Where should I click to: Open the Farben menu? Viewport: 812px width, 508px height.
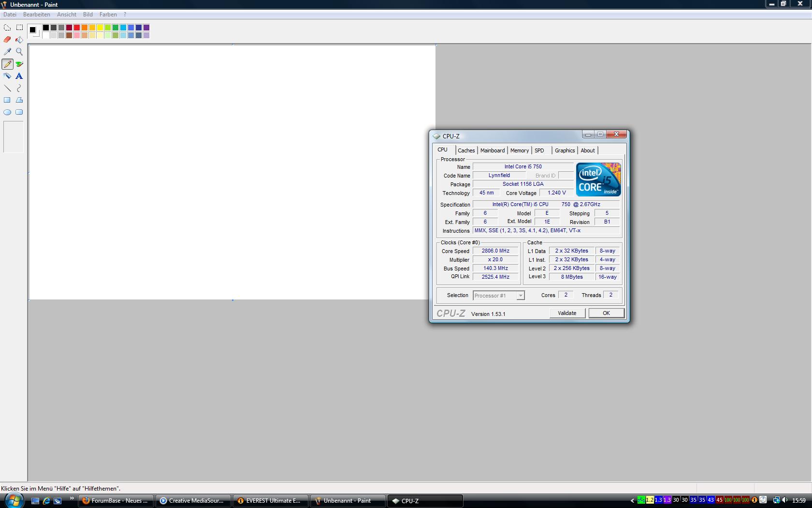[x=108, y=15]
